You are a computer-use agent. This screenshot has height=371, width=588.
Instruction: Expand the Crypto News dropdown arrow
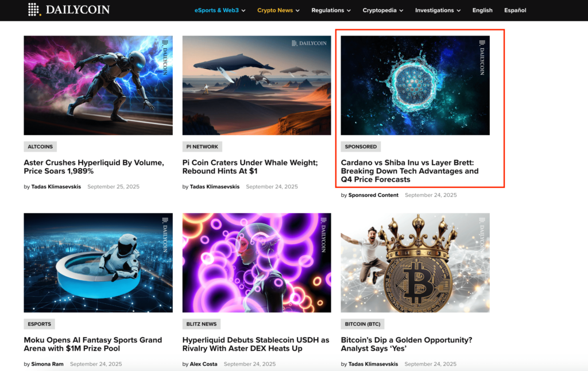tap(298, 10)
